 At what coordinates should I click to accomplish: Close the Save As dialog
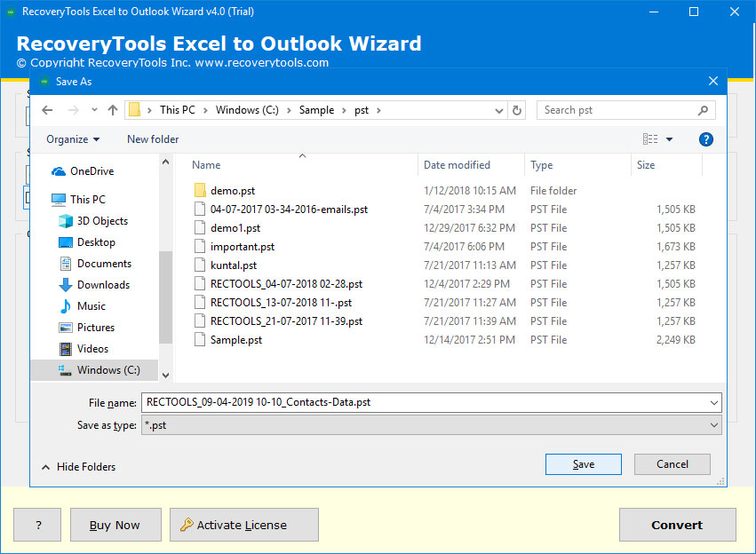[x=713, y=81]
